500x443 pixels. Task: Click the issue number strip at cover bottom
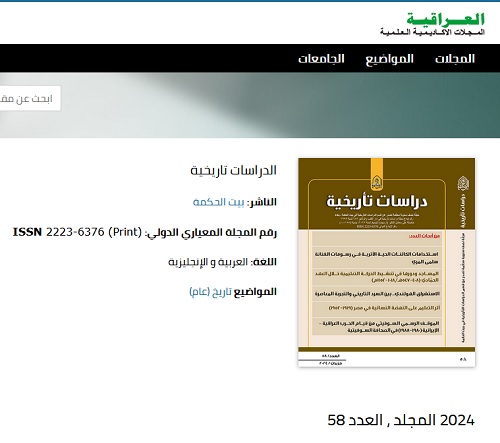386,359
